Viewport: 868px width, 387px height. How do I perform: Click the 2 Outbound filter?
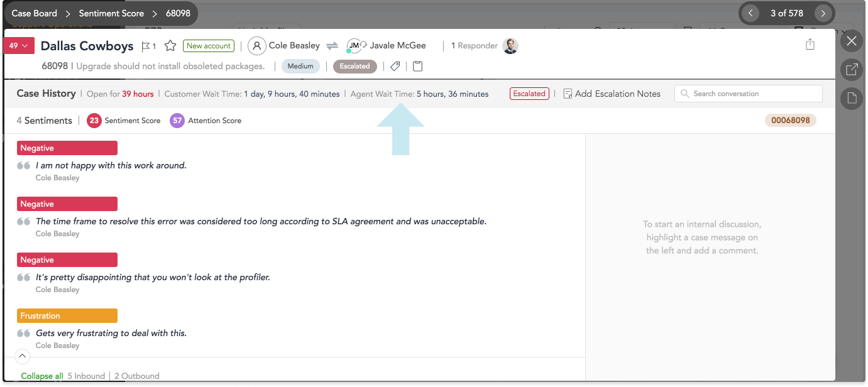pyautogui.click(x=137, y=376)
